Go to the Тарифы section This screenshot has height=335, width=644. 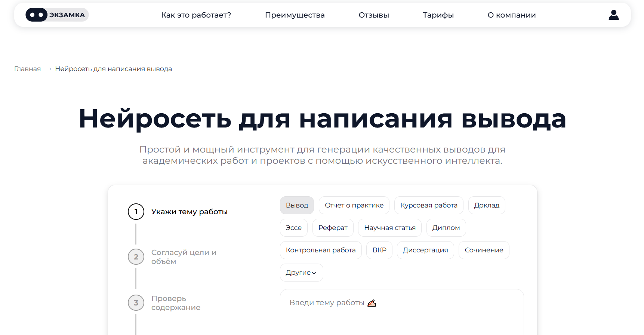[x=438, y=15]
